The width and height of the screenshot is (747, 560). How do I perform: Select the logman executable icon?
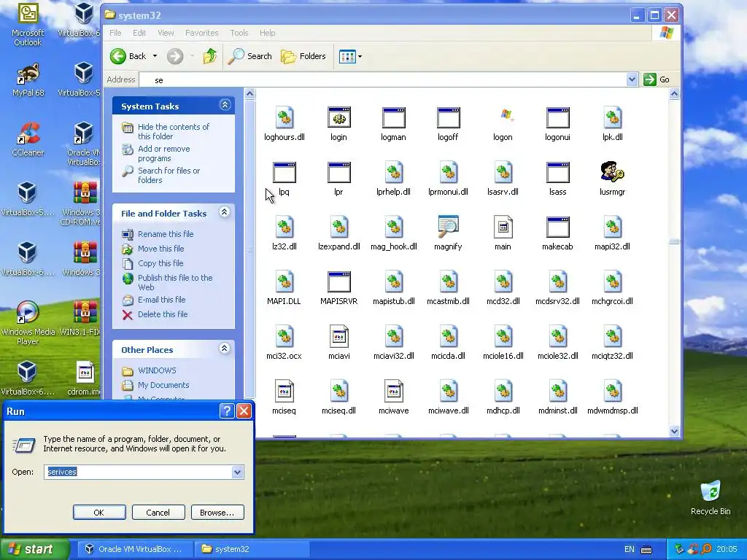[x=393, y=117]
